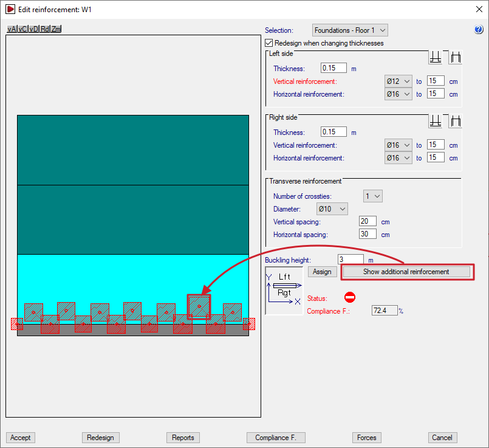
Task: Click the Zm zoom toolbar button
Action: (56, 29)
